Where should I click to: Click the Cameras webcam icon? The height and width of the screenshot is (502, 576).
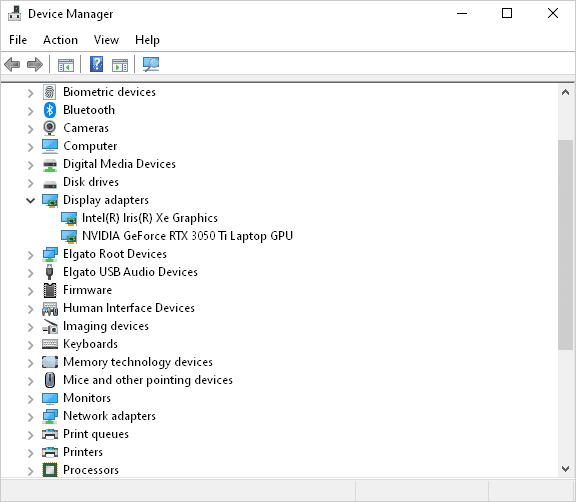(50, 128)
